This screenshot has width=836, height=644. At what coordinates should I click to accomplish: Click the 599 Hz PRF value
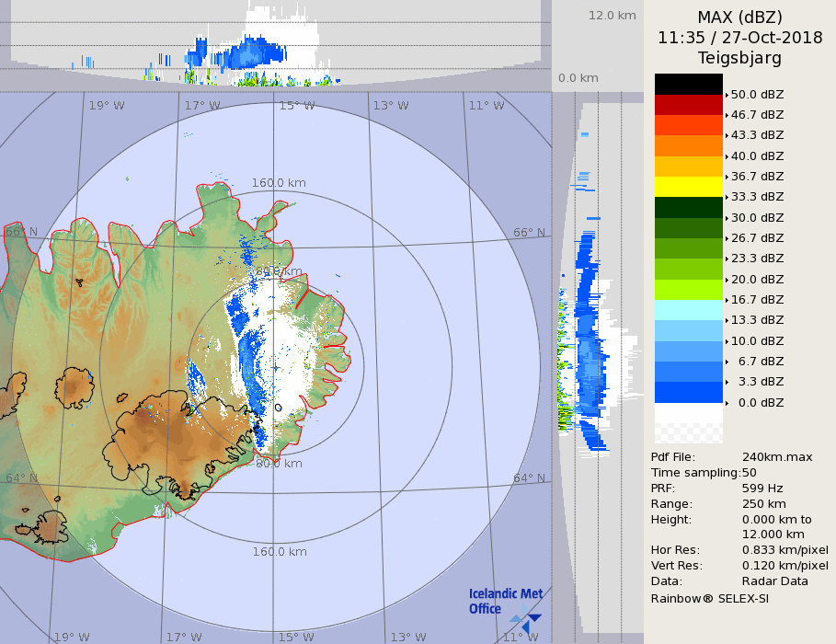pyautogui.click(x=762, y=489)
